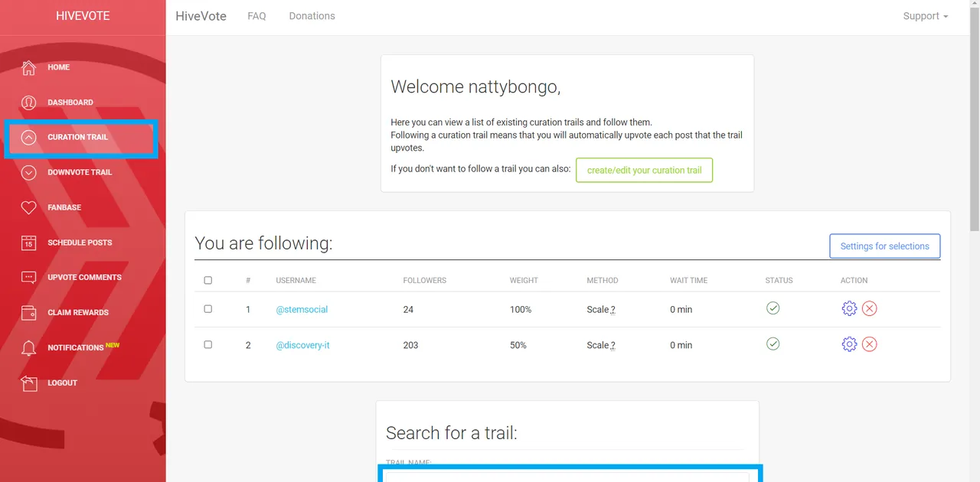Open NOTIFICATIONS page
This screenshot has height=482, width=980.
click(76, 348)
